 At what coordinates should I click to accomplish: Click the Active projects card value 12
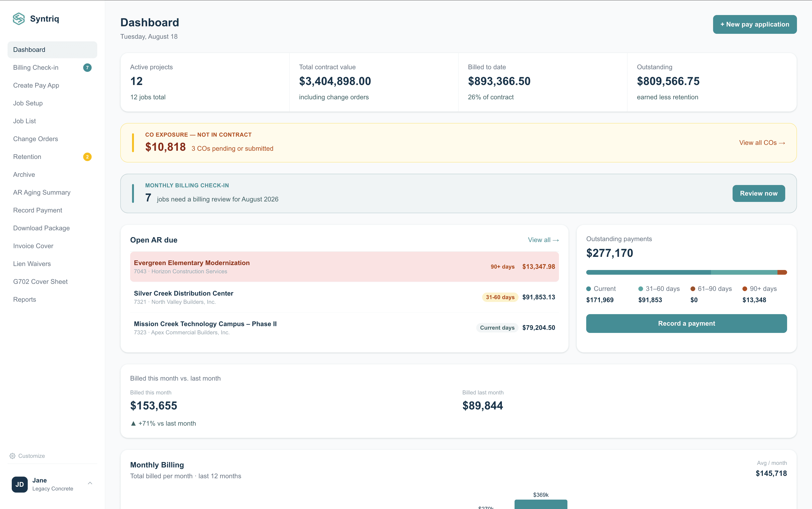[137, 81]
